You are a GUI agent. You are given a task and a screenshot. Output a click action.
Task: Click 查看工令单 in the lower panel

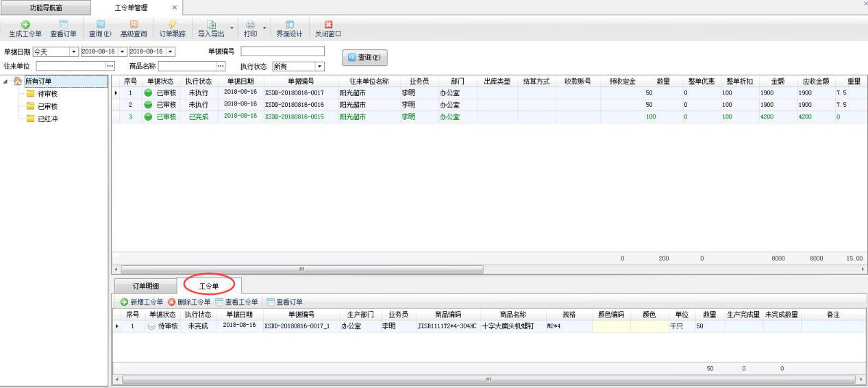(x=237, y=302)
